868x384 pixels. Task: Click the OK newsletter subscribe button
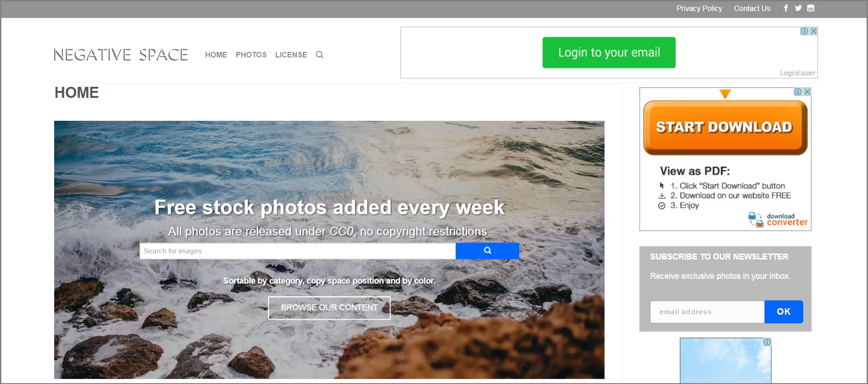pos(784,312)
